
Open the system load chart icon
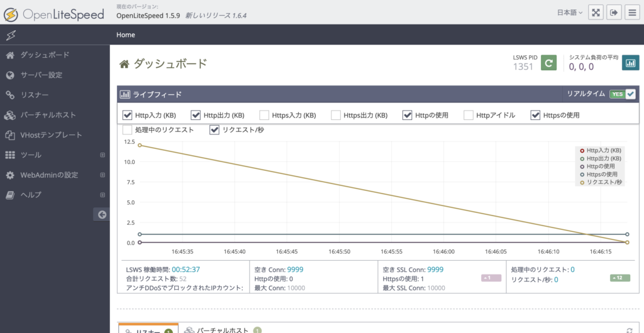click(630, 63)
